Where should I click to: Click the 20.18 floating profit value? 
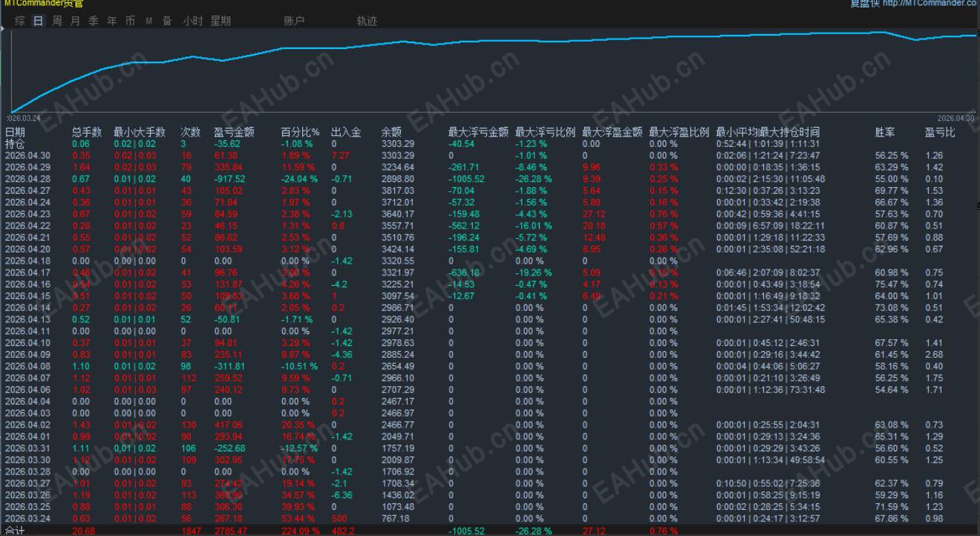(x=593, y=226)
